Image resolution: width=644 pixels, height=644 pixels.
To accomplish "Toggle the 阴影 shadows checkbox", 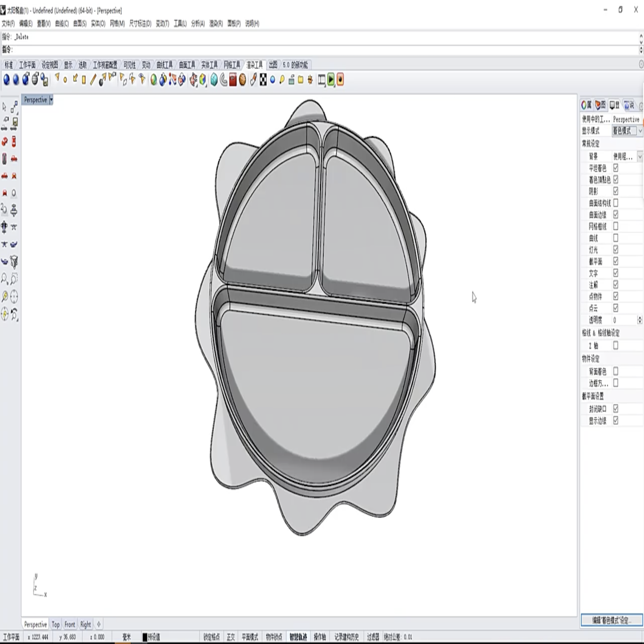I will click(616, 191).
